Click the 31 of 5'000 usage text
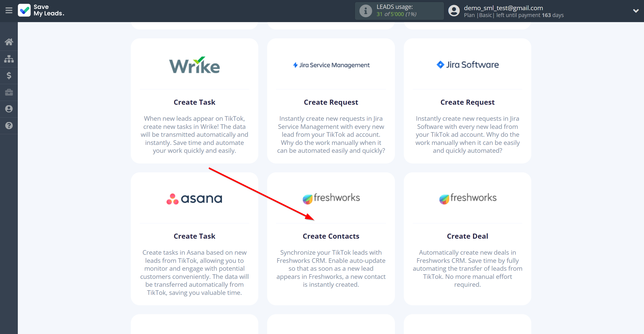 coord(396,14)
